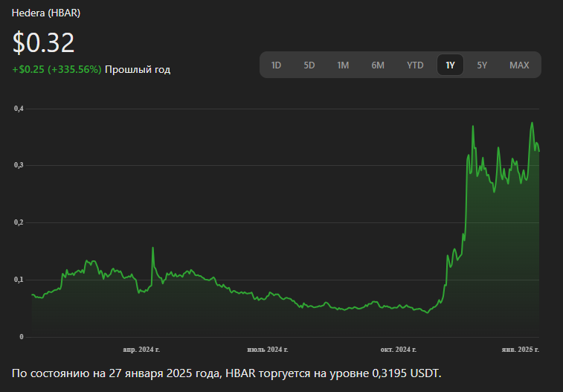Click the active 1Y range tab
Screen dimensions: 563x392
[x=450, y=65]
